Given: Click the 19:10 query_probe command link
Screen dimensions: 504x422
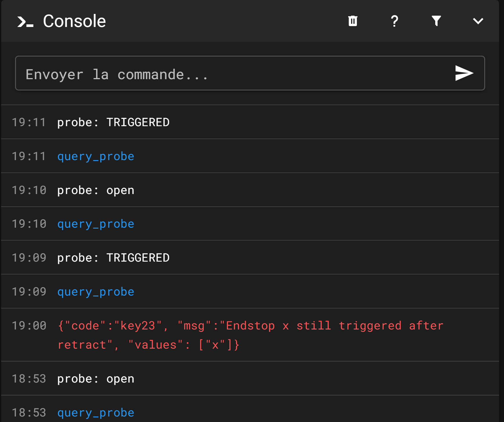Looking at the screenshot, I should point(96,224).
